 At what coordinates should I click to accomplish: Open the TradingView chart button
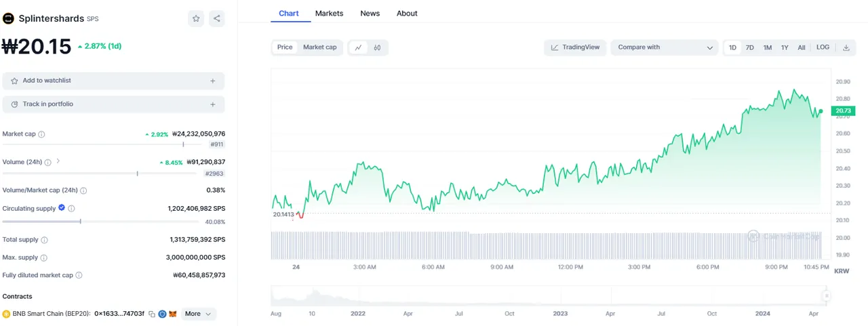[575, 47]
